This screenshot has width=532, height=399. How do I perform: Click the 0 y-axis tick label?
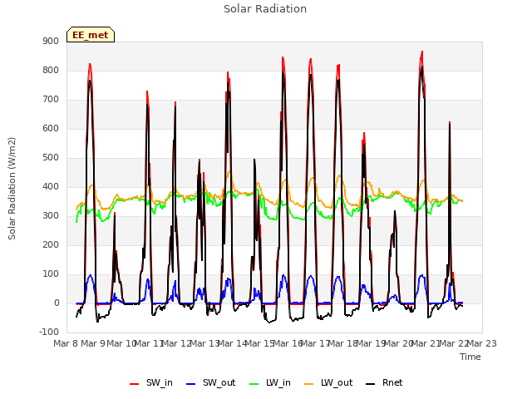click(57, 303)
